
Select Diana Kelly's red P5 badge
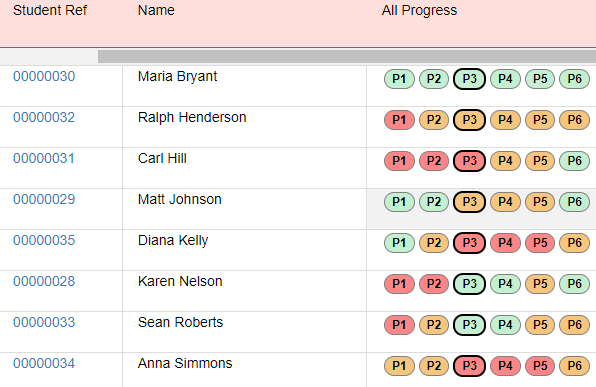click(540, 243)
